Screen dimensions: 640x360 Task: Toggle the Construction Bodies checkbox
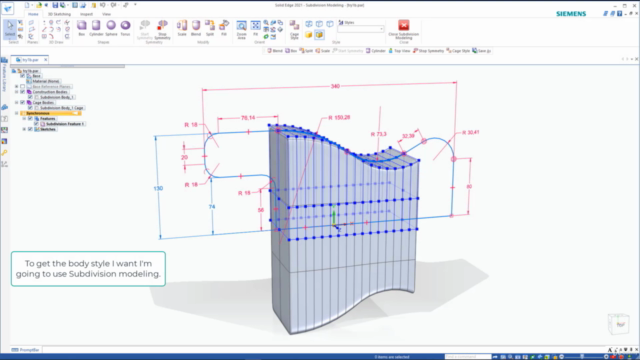click(22, 92)
